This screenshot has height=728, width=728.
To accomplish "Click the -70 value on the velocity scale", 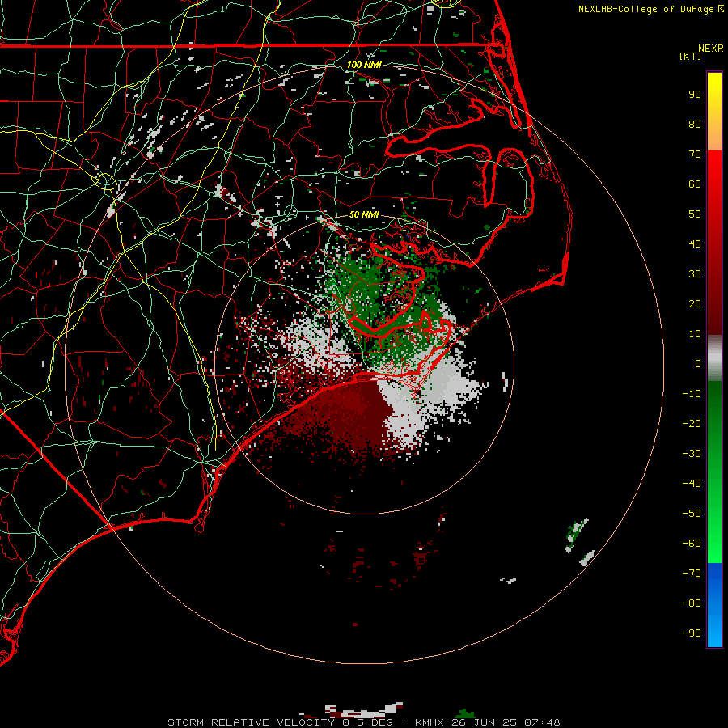I will [x=692, y=574].
